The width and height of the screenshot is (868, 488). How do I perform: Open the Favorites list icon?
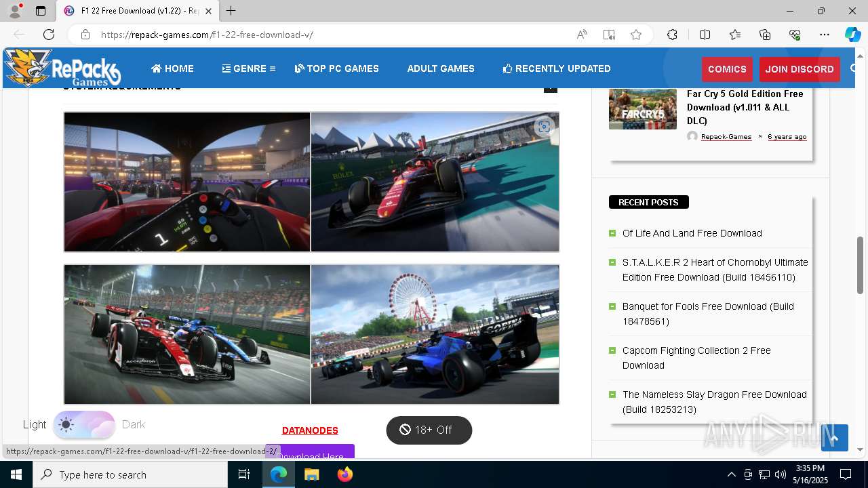[x=735, y=35]
